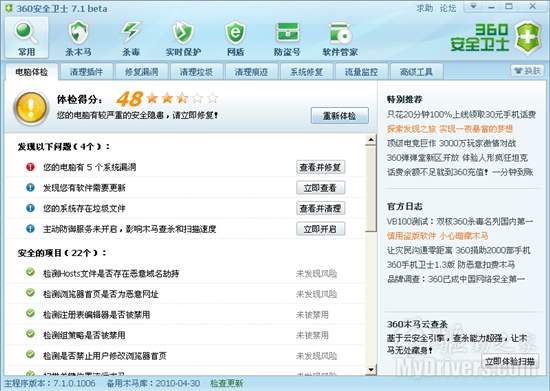Click the 查看并清理 button
The image size is (550, 391).
coord(320,209)
